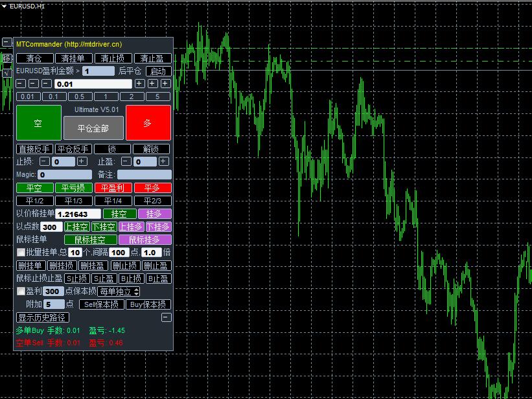Click the 1.21643 pending price field
The image size is (532, 399).
click(78, 214)
